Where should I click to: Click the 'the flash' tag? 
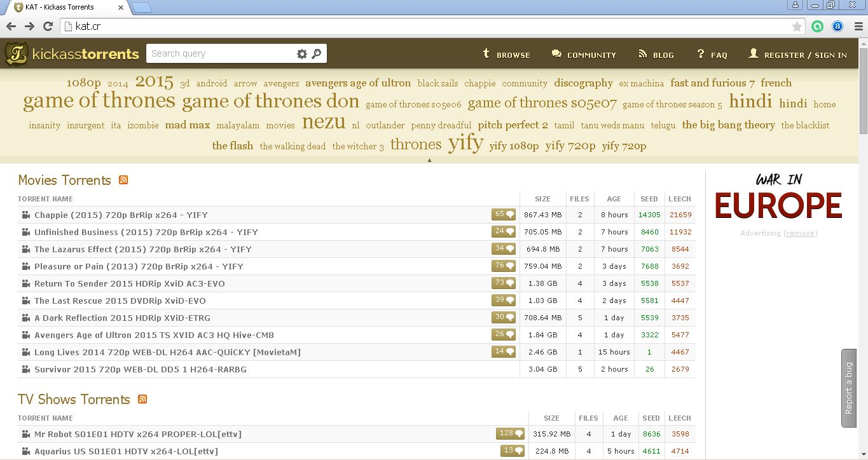tap(233, 146)
